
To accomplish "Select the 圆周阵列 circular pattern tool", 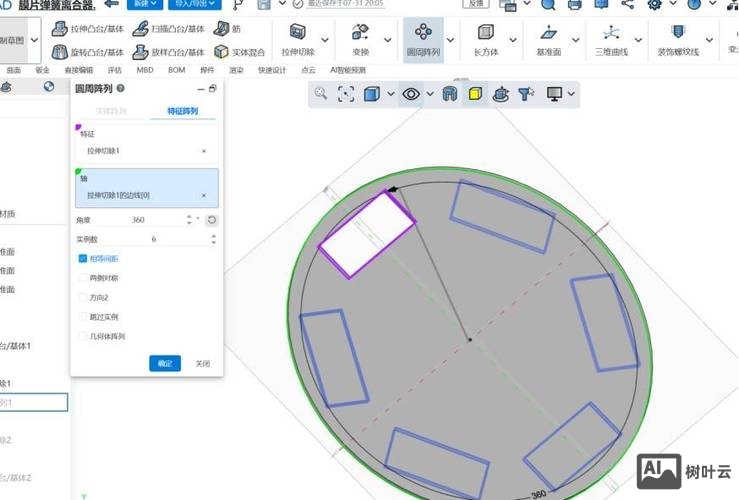I will point(423,37).
